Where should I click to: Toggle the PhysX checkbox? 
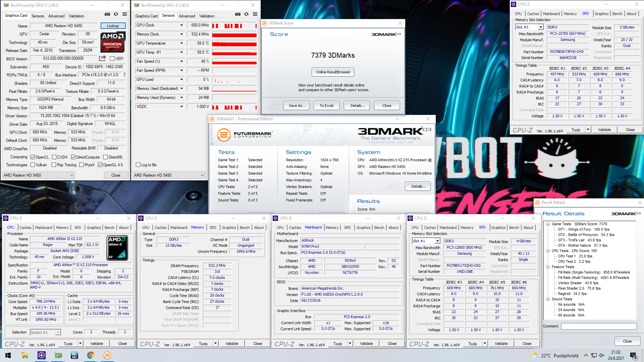(x=81, y=165)
